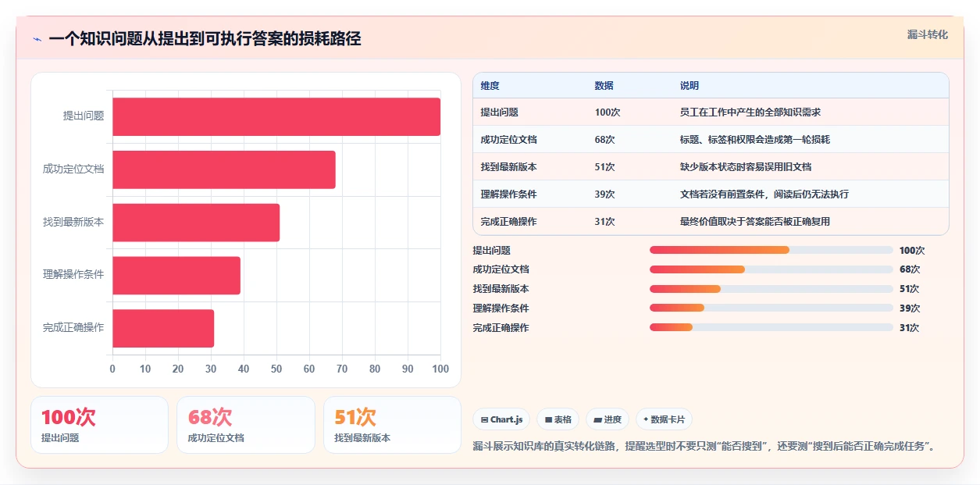Click the text 缺少版本状态时容易误用旧文档
This screenshot has width=980, height=485.
746,167
